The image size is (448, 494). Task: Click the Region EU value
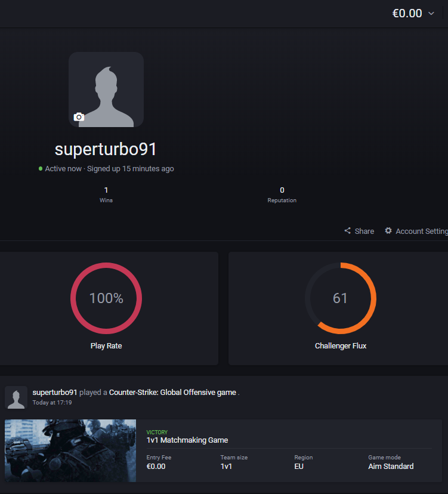[x=299, y=467]
